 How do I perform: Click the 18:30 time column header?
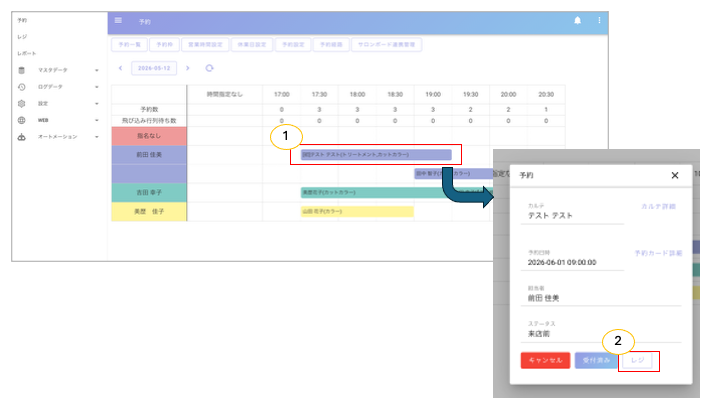(395, 94)
